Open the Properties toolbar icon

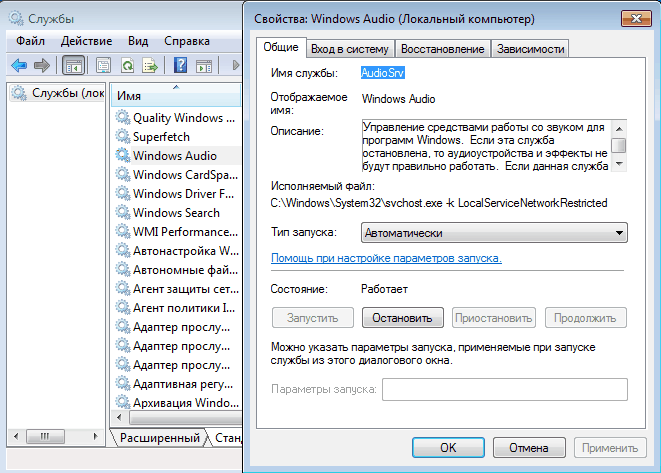(x=103, y=65)
